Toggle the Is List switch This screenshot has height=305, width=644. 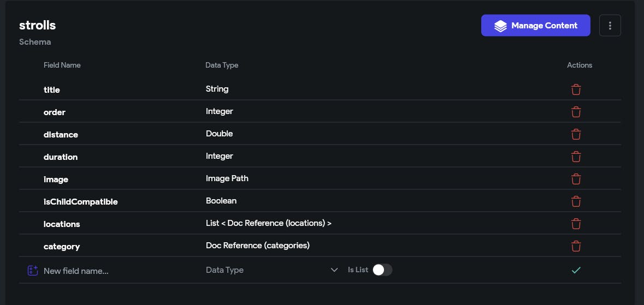(x=382, y=270)
